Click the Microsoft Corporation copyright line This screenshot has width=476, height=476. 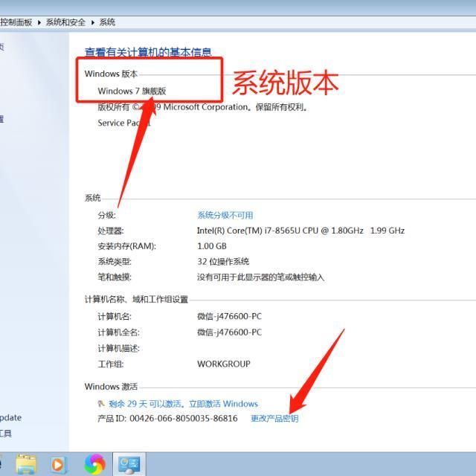pos(203,107)
